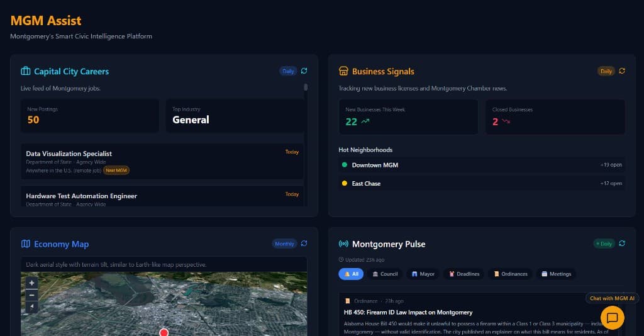Viewport: 644px width, 336px height.
Task: Click the Updated 23h ago text
Action: (365, 260)
